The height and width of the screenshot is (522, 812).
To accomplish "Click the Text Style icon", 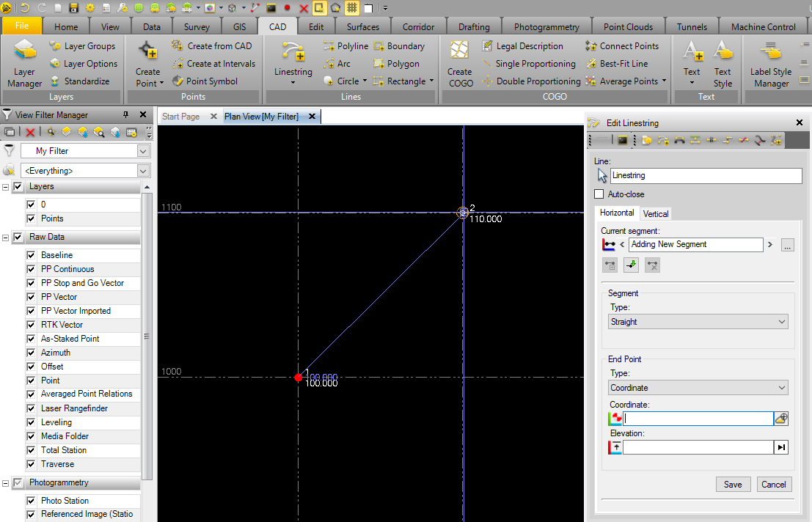I will [723, 64].
